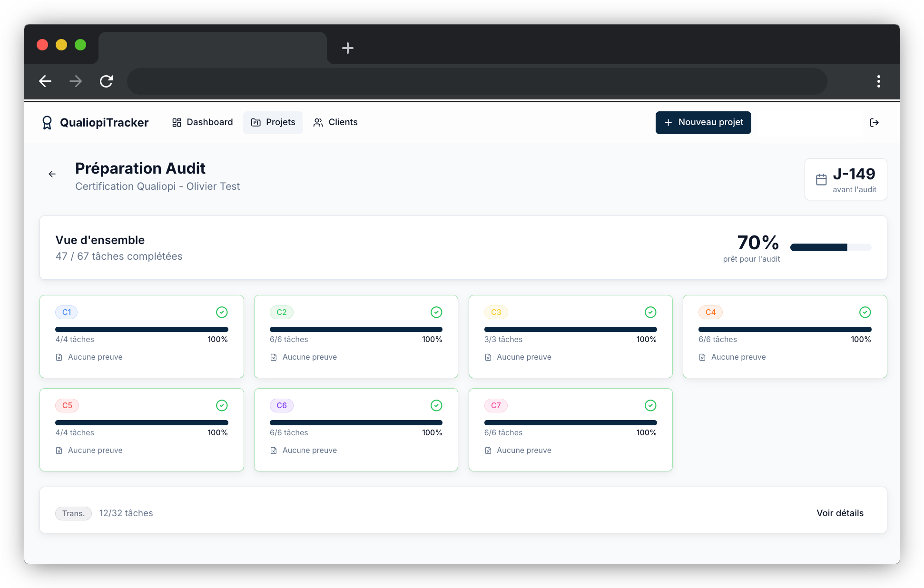This screenshot has width=924, height=588.
Task: Click the checkmark icon on card C4
Action: coord(865,312)
